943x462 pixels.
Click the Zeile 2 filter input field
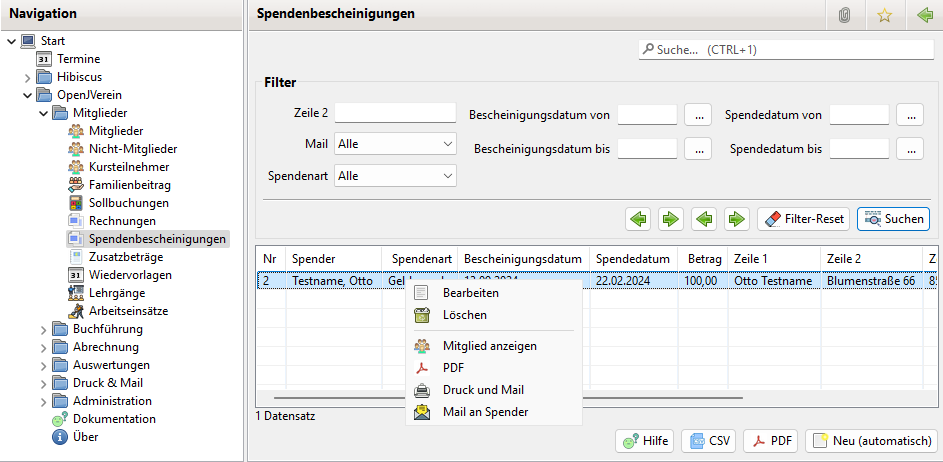tap(395, 113)
